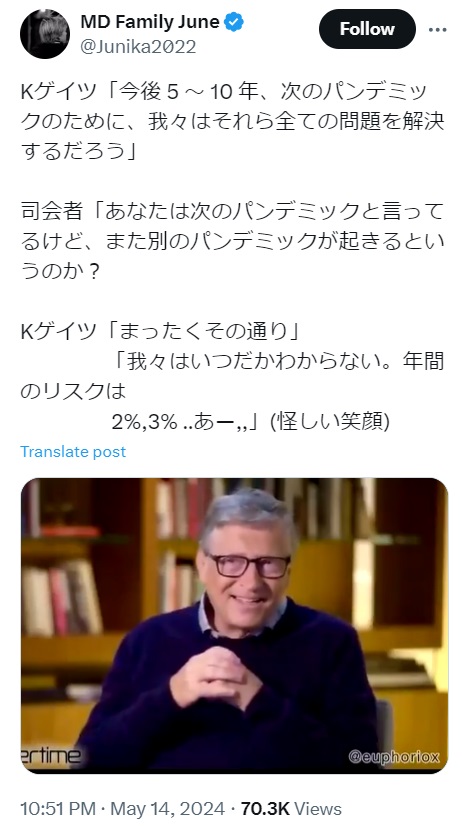Click the Translate post link

click(73, 451)
